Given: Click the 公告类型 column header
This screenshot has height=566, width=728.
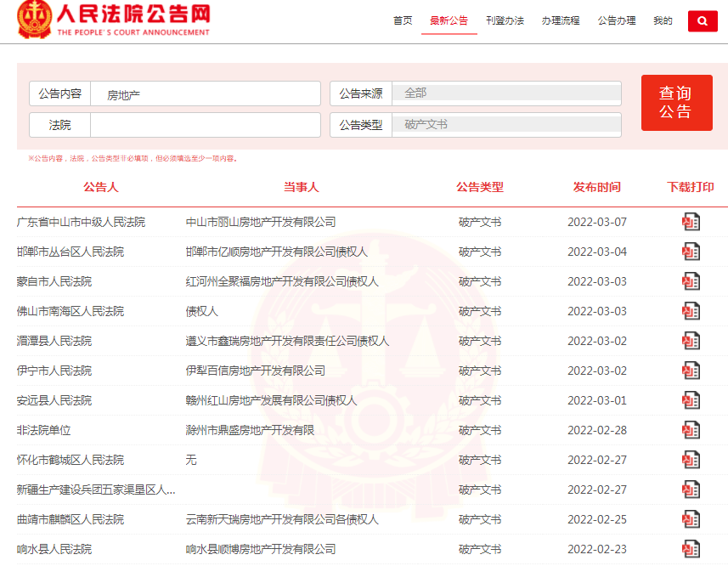Looking at the screenshot, I should tap(480, 187).
